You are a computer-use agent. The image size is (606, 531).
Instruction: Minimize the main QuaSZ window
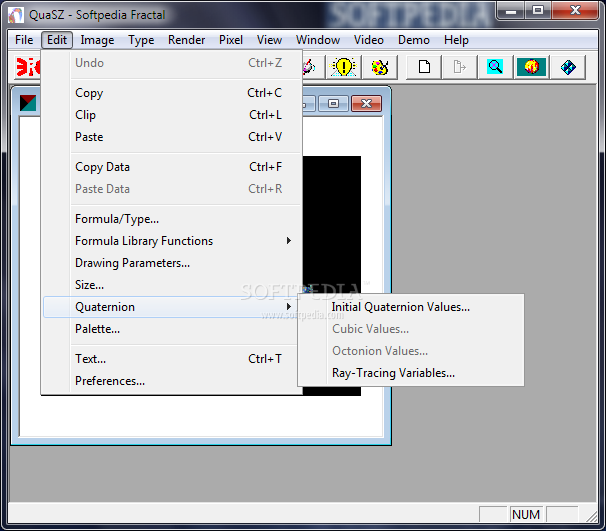511,10
